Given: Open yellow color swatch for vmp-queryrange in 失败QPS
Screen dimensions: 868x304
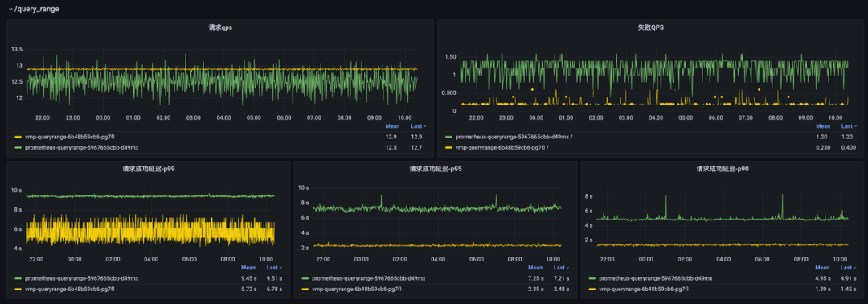Looking at the screenshot, I should click(x=448, y=147).
